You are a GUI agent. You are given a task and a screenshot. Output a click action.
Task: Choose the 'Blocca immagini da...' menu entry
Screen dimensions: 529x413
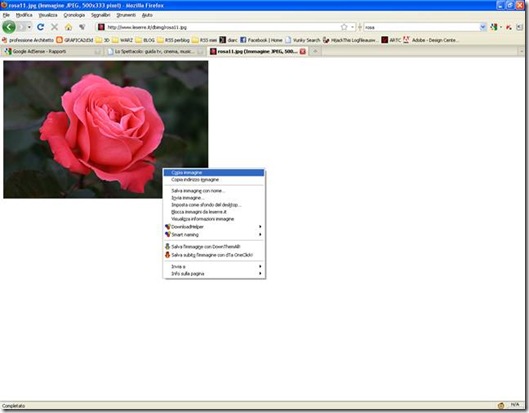[x=214, y=212]
